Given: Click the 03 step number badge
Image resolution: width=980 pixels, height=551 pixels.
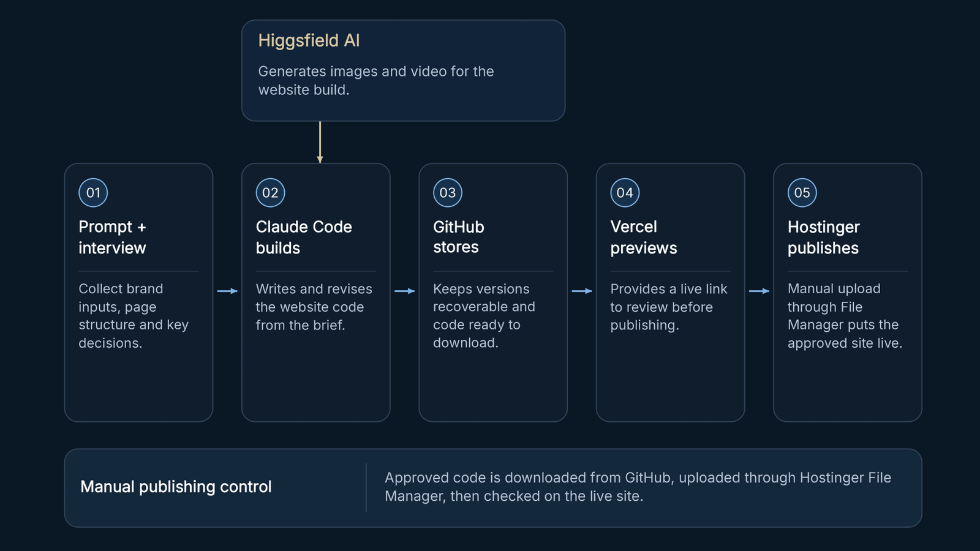Looking at the screenshot, I should click(x=448, y=193).
